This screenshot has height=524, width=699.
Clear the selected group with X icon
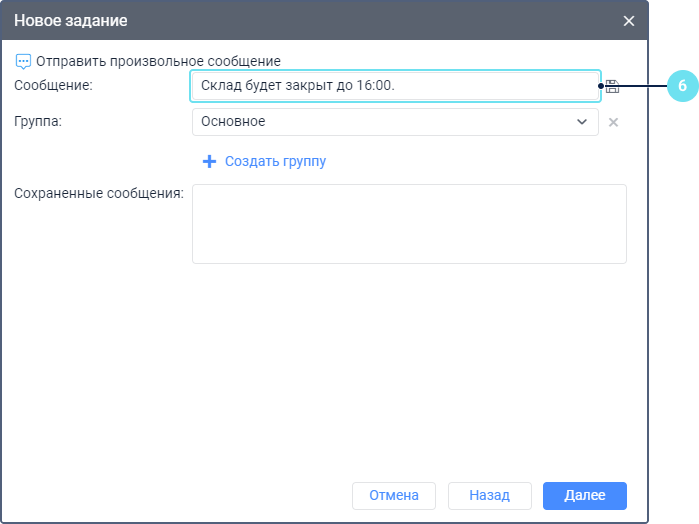click(614, 122)
